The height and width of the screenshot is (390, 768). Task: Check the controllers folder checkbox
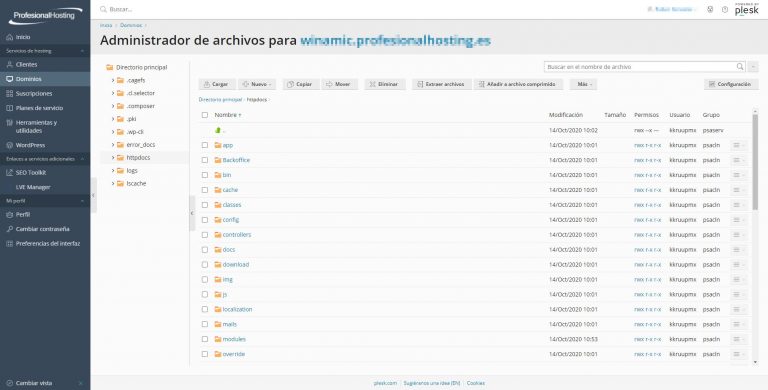click(205, 235)
